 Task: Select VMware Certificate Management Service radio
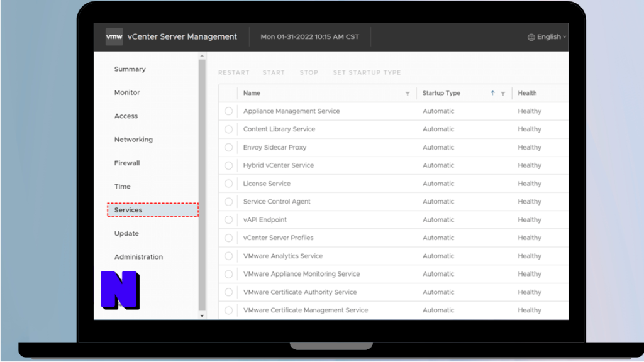(x=229, y=310)
